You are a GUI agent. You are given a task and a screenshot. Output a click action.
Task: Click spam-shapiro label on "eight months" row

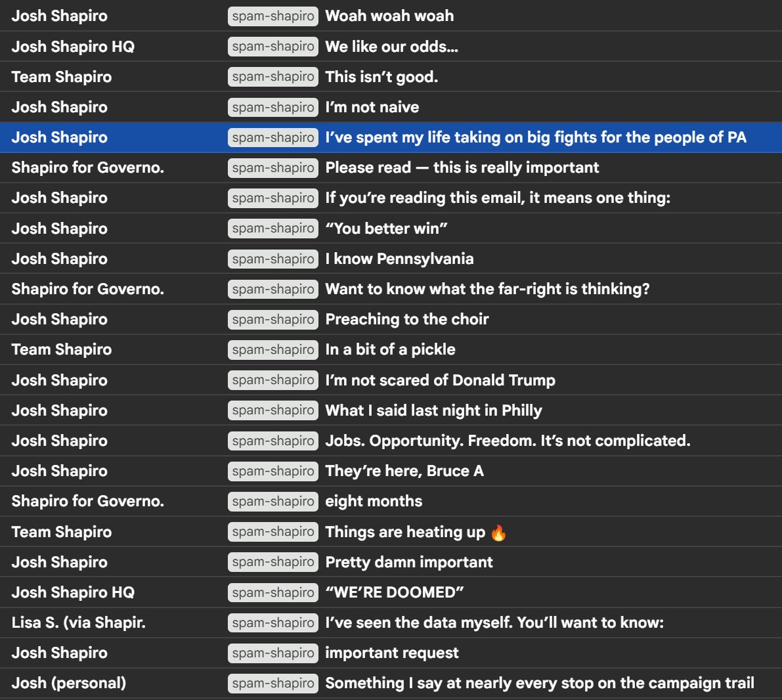[272, 501]
